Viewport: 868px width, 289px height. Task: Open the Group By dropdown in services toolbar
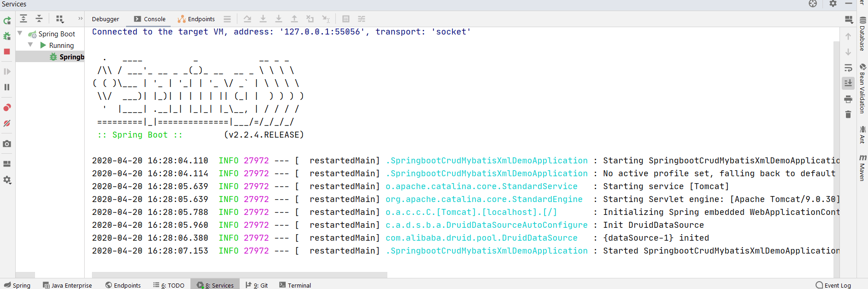point(60,19)
